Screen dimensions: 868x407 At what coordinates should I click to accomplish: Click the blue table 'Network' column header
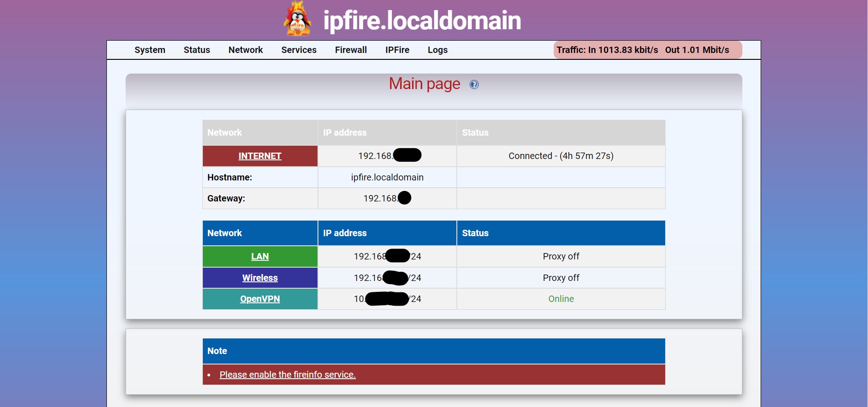click(x=260, y=233)
